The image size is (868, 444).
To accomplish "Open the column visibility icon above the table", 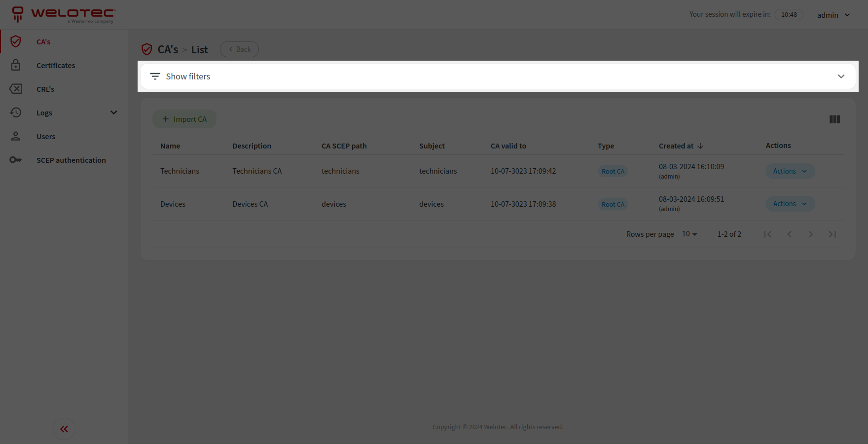I will click(x=834, y=119).
